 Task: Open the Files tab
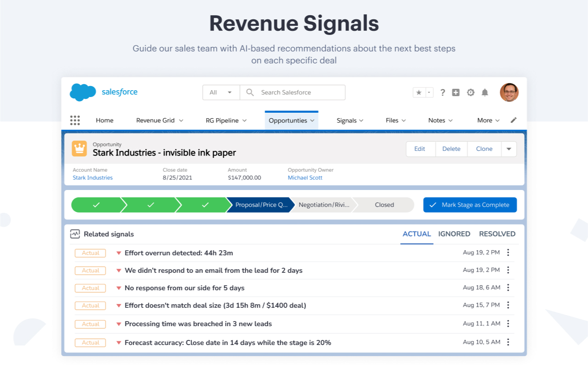point(392,121)
